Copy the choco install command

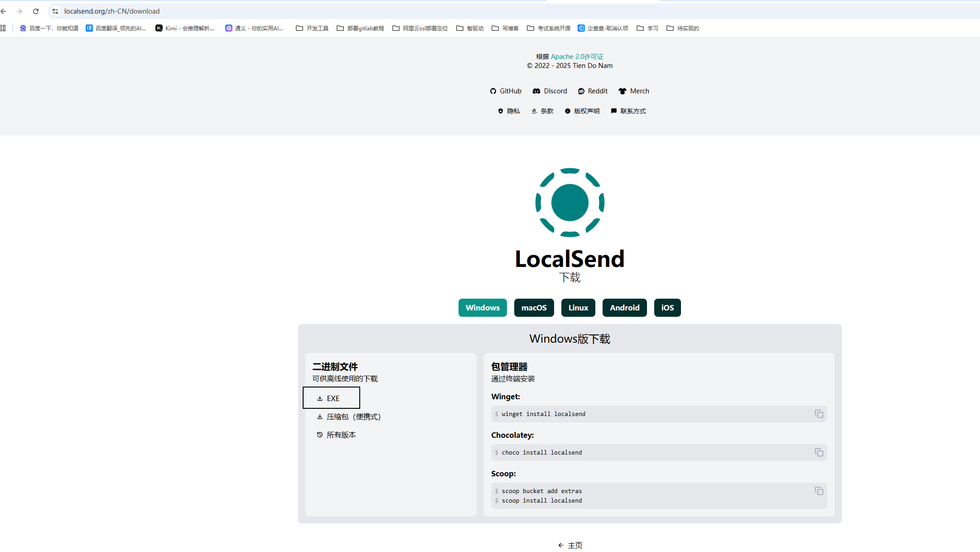tap(819, 452)
